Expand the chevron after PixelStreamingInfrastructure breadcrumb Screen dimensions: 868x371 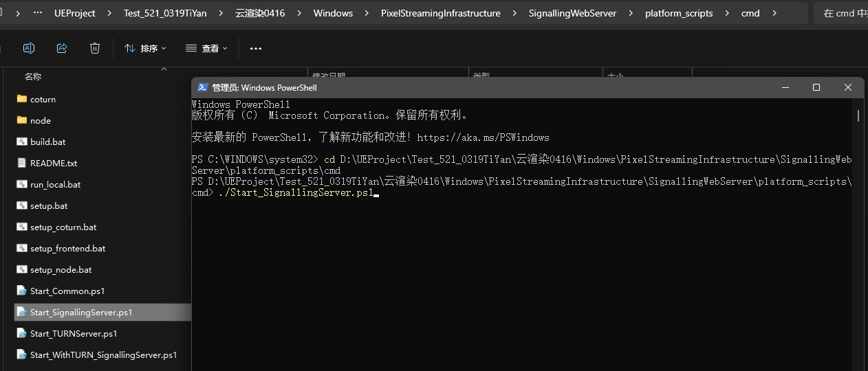click(x=515, y=13)
